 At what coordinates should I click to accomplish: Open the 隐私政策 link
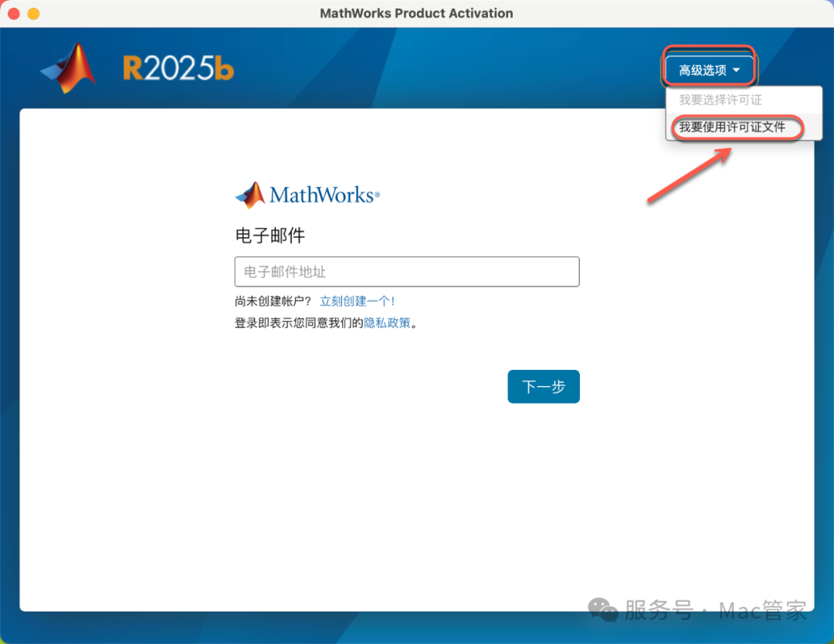[x=387, y=323]
